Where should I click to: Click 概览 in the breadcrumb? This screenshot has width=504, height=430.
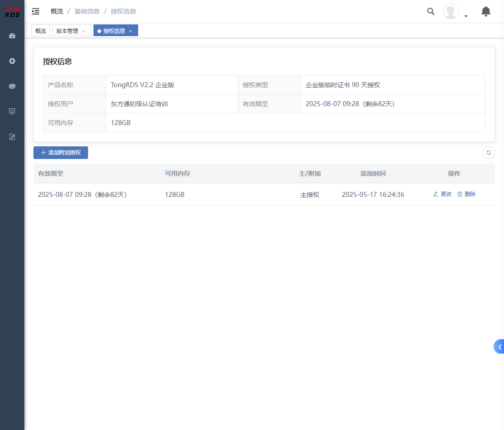[x=57, y=12]
